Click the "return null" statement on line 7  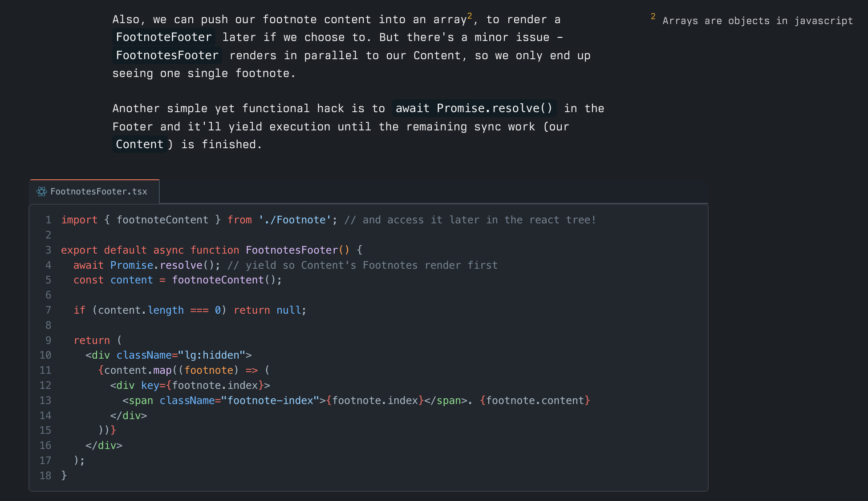(x=269, y=310)
